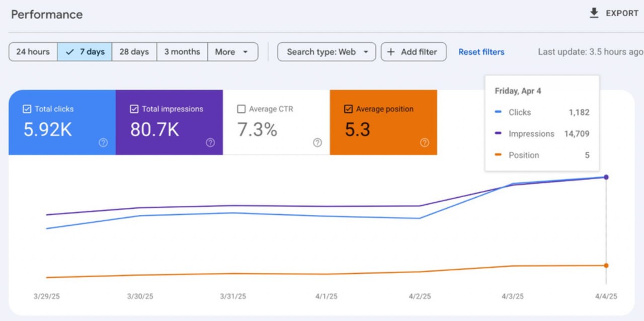The image size is (644, 321).
Task: Enable the Average CTR checkbox
Action: tap(242, 109)
